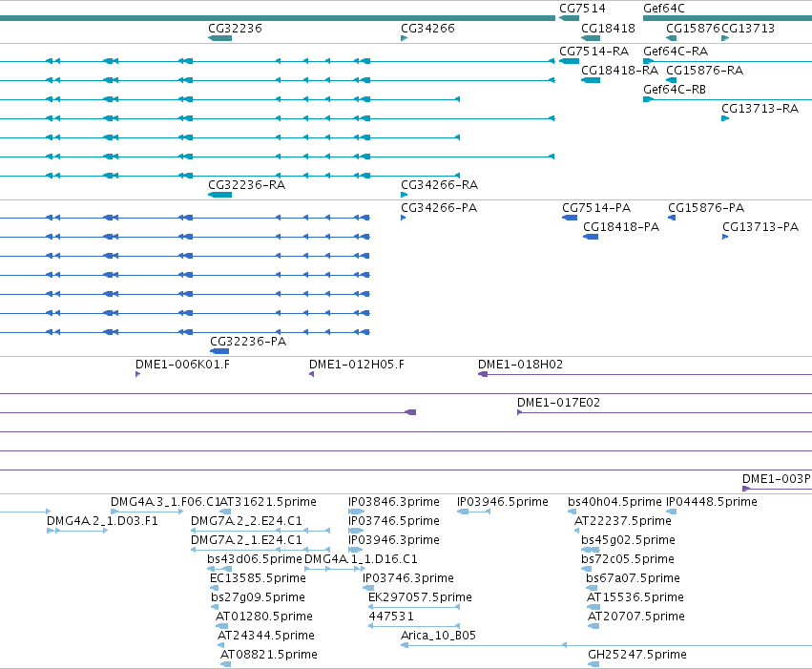Click EST AT31621.5prime

[268, 502]
